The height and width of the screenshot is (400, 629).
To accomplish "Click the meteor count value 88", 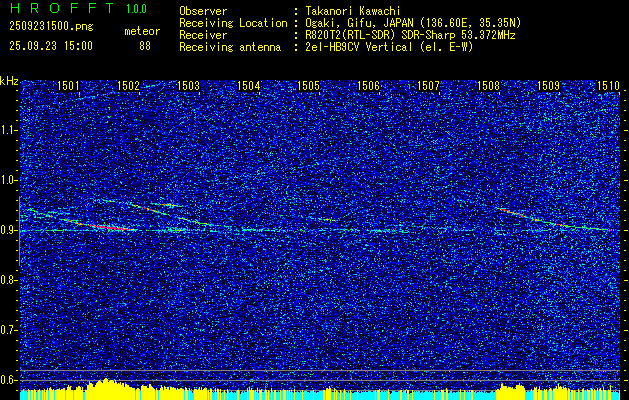I will pyautogui.click(x=145, y=46).
